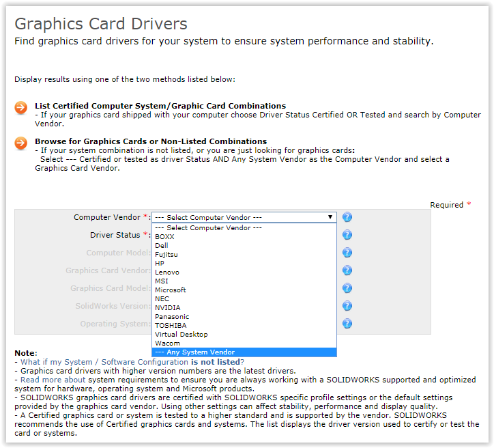
Task: Click the 'List Certified Computer System/Graphic Card Combinations' heading
Action: click(x=160, y=106)
